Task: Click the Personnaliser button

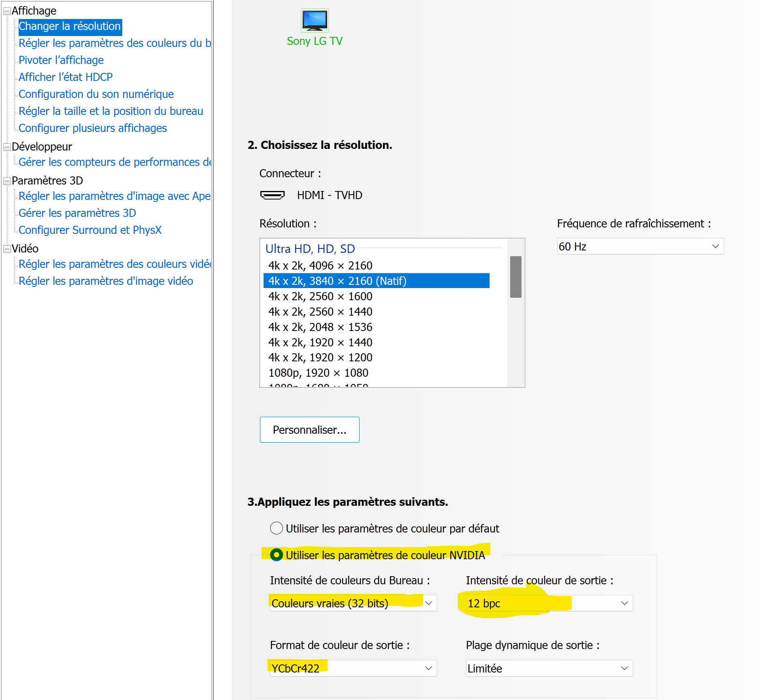Action: click(309, 430)
